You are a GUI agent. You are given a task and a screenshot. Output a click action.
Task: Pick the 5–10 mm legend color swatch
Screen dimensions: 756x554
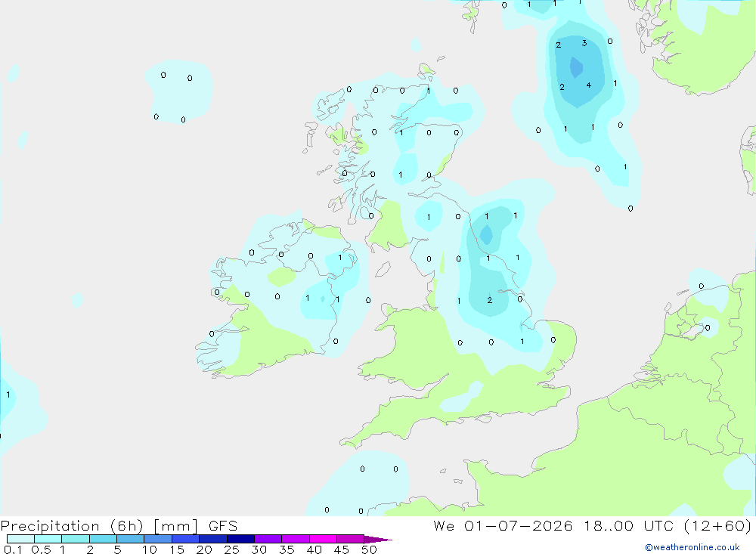coord(131,539)
